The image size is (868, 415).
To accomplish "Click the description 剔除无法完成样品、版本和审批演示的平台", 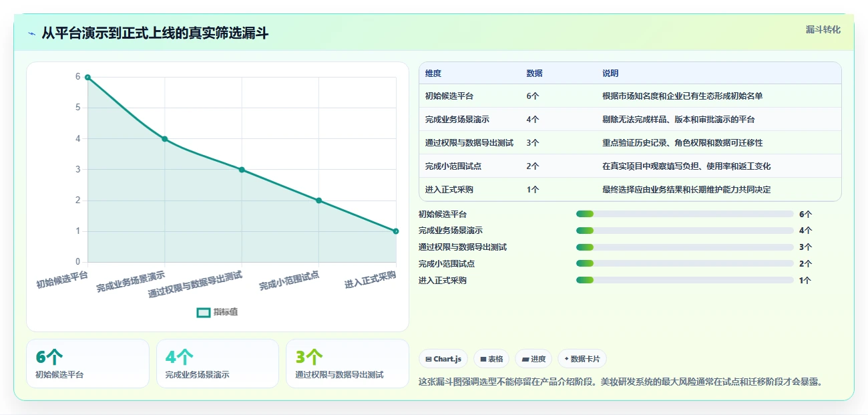I will point(678,120).
